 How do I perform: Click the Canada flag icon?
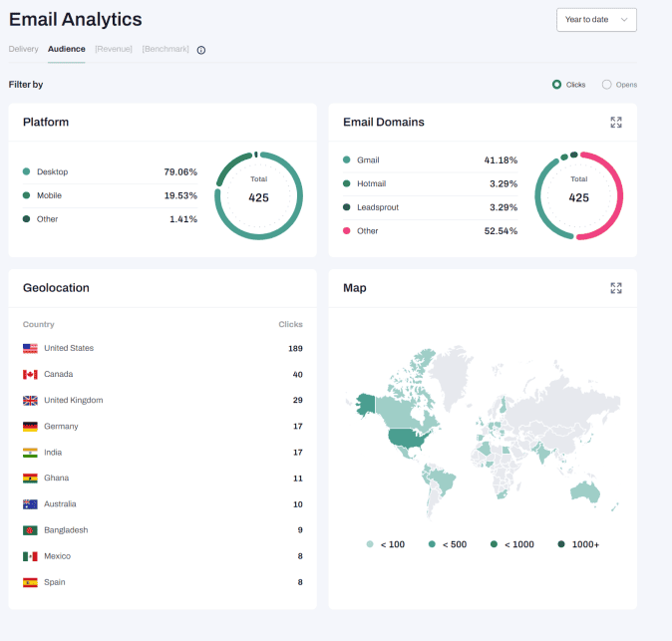coord(30,375)
